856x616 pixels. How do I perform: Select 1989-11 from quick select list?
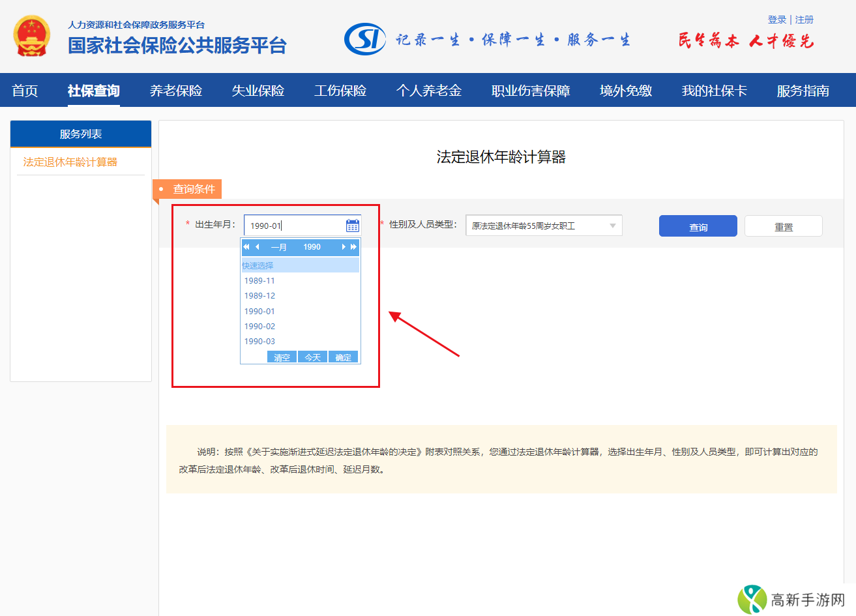pyautogui.click(x=259, y=281)
